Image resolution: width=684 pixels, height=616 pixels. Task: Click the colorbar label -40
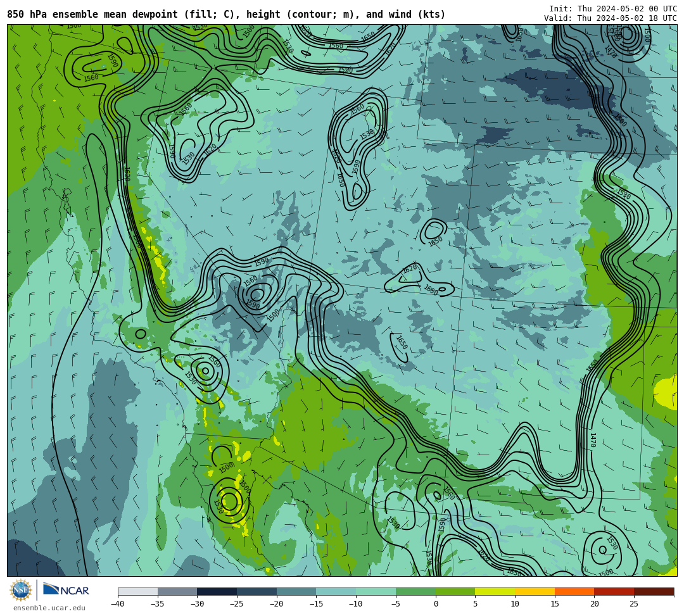[117, 604]
